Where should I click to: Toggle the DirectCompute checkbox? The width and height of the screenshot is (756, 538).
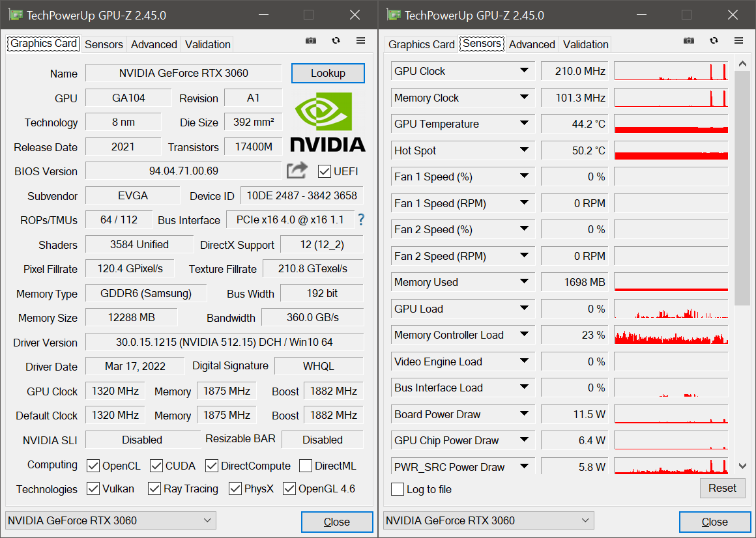(x=212, y=466)
